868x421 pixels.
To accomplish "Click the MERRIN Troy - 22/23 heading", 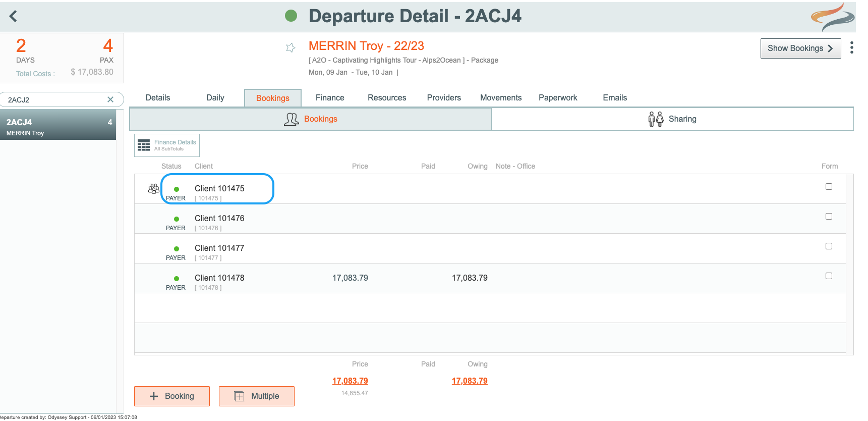I will pos(366,46).
